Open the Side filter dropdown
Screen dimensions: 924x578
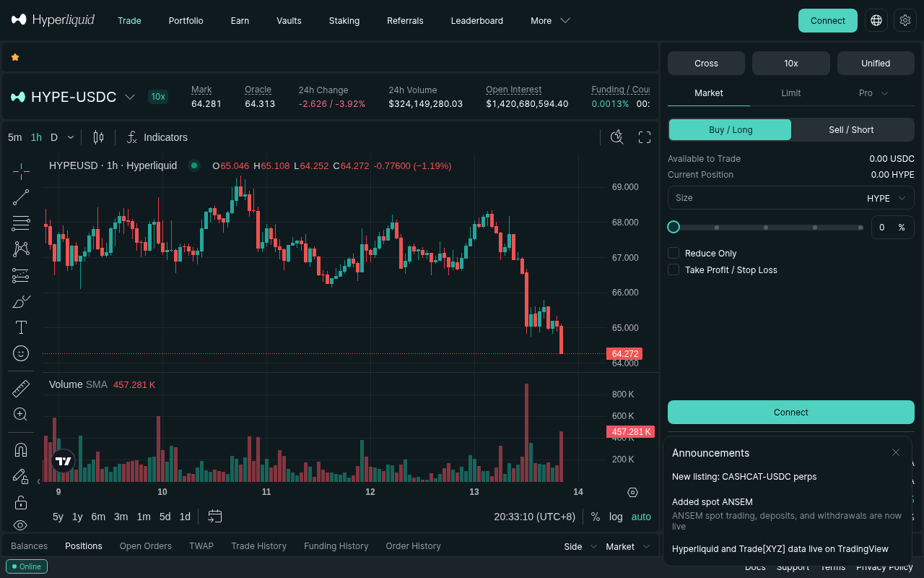pos(580,546)
